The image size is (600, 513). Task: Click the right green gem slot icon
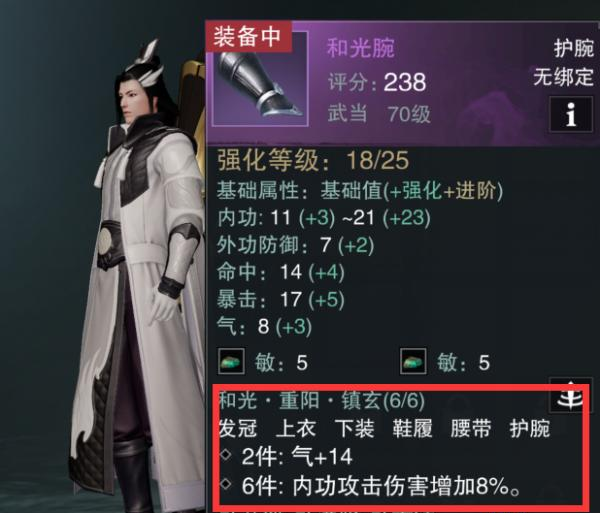click(x=413, y=361)
